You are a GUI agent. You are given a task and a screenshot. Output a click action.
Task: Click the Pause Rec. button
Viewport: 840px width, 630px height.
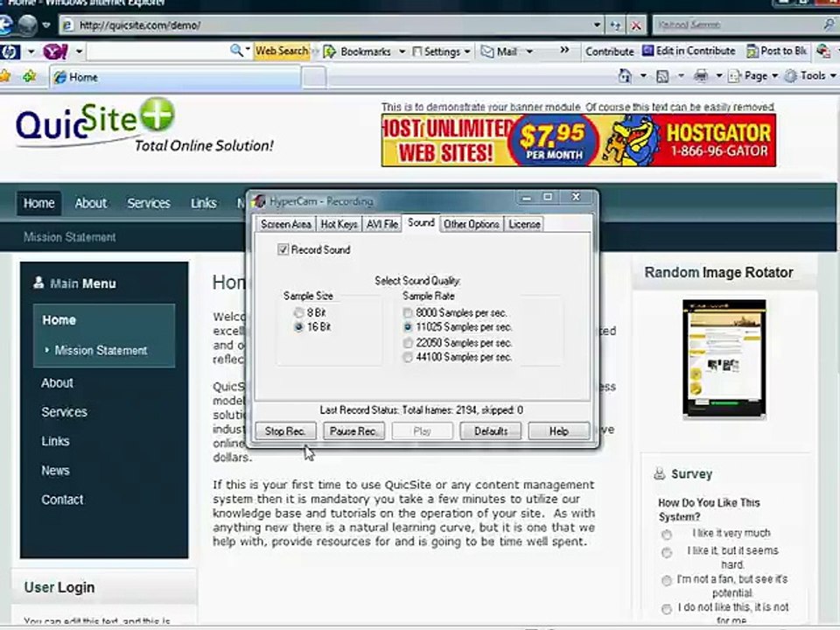tap(353, 431)
